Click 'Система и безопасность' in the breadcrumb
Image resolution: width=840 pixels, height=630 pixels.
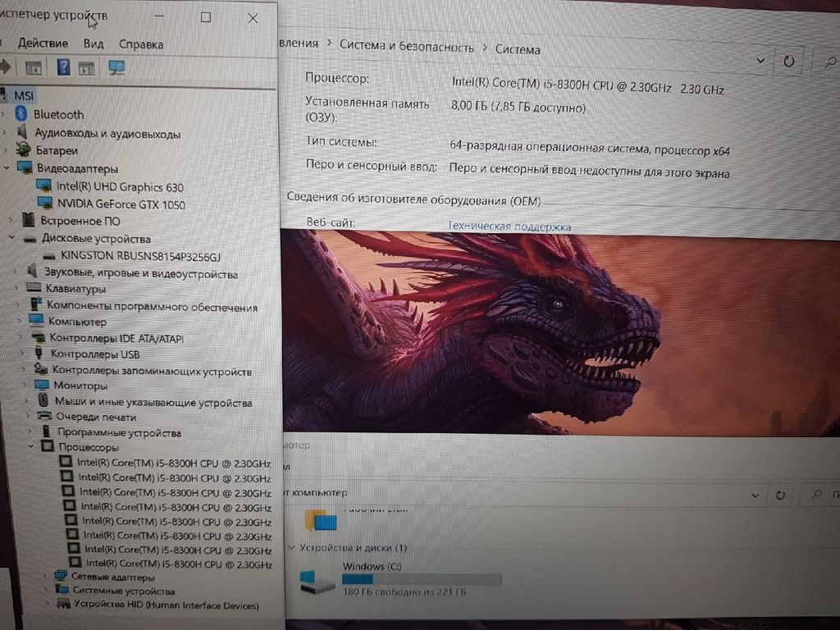pyautogui.click(x=407, y=47)
